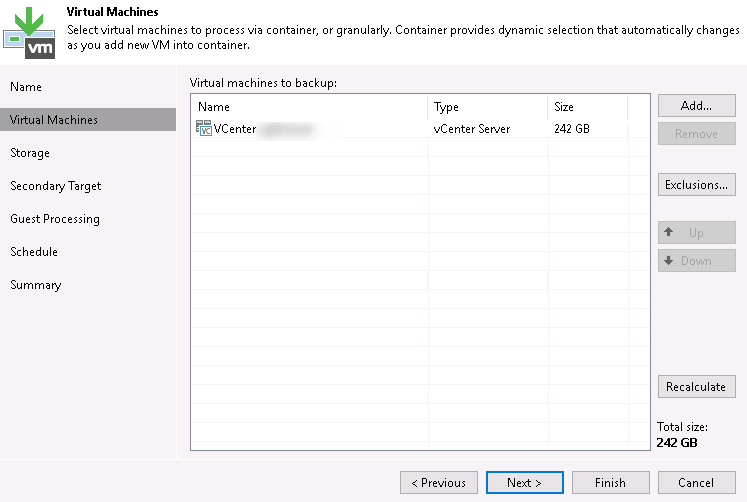This screenshot has height=502, width=747.
Task: Switch to Guest Processing step
Action: click(55, 219)
